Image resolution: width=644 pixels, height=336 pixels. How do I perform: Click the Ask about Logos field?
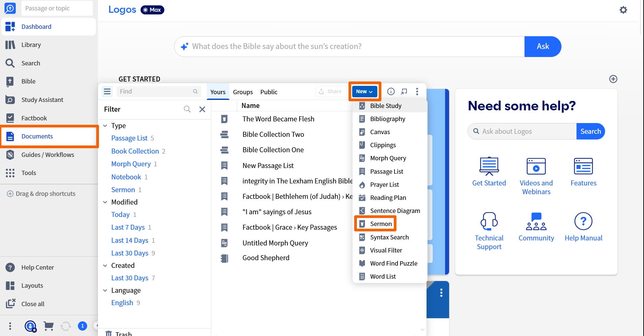522,131
